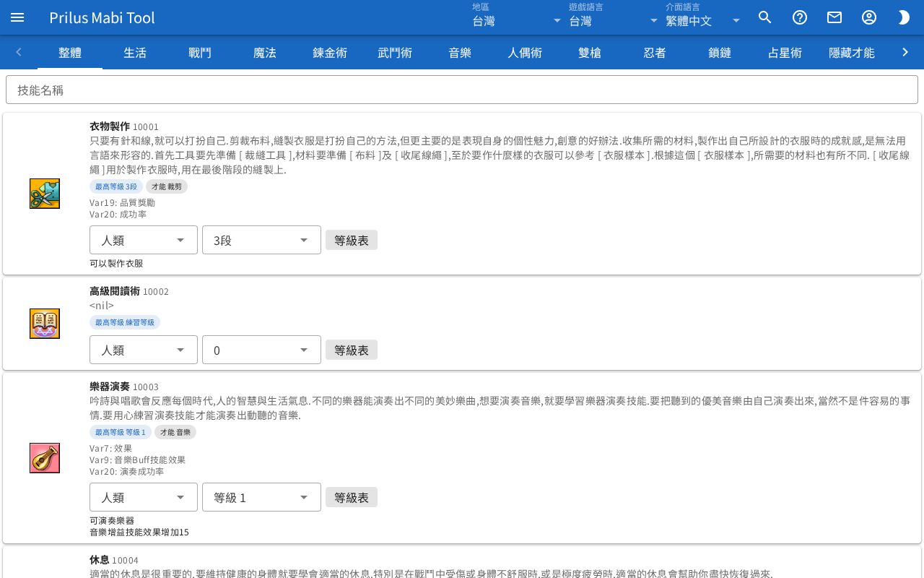Click the 技能名稱 search input field
924x578 pixels.
462,90
